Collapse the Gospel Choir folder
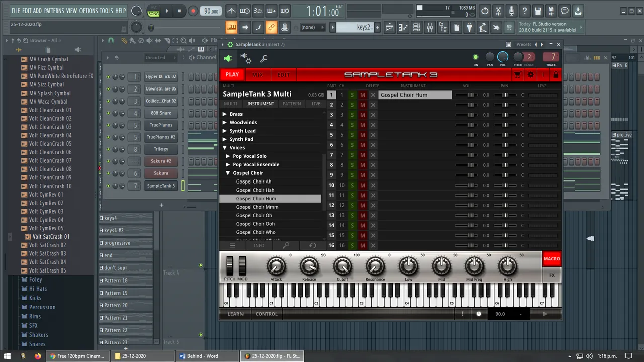The height and width of the screenshot is (362, 644). click(228, 173)
